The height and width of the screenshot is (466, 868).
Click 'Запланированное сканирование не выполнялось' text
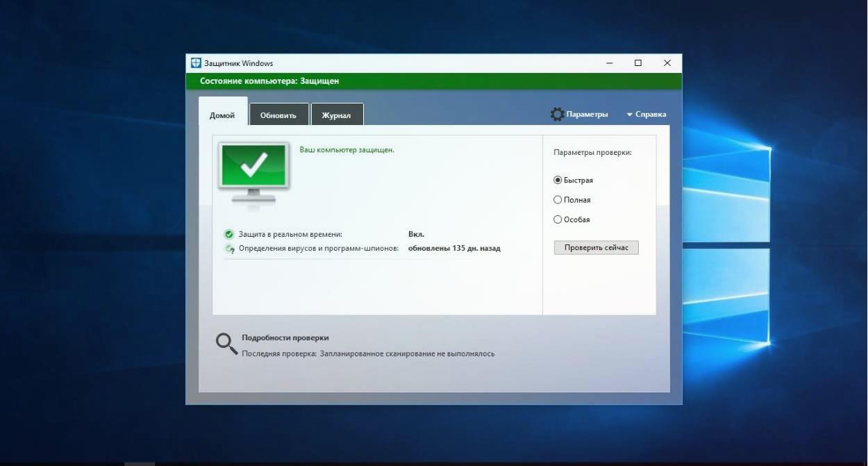coord(407,353)
